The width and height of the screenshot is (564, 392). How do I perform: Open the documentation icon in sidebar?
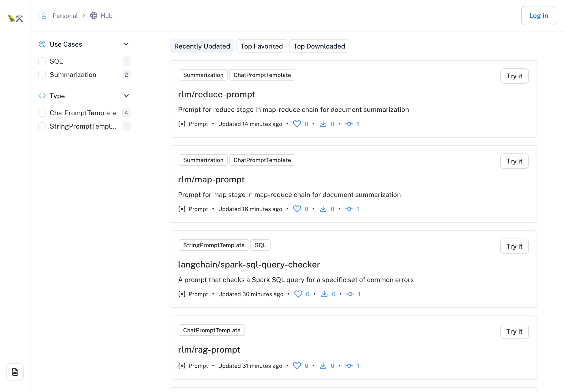[15, 372]
